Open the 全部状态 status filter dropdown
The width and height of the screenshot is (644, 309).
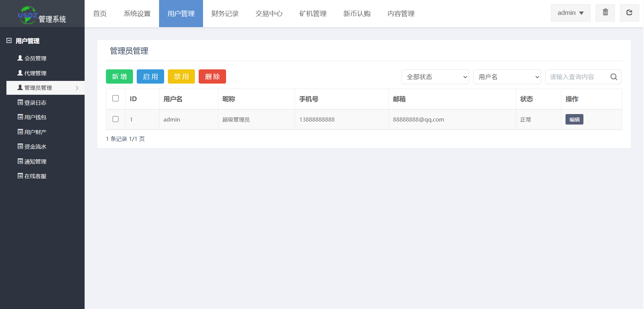point(435,77)
